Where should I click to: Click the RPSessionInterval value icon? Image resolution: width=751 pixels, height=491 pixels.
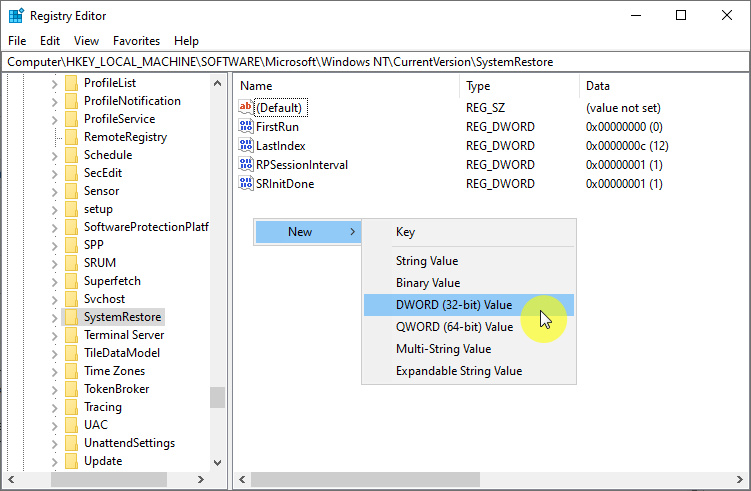point(247,165)
